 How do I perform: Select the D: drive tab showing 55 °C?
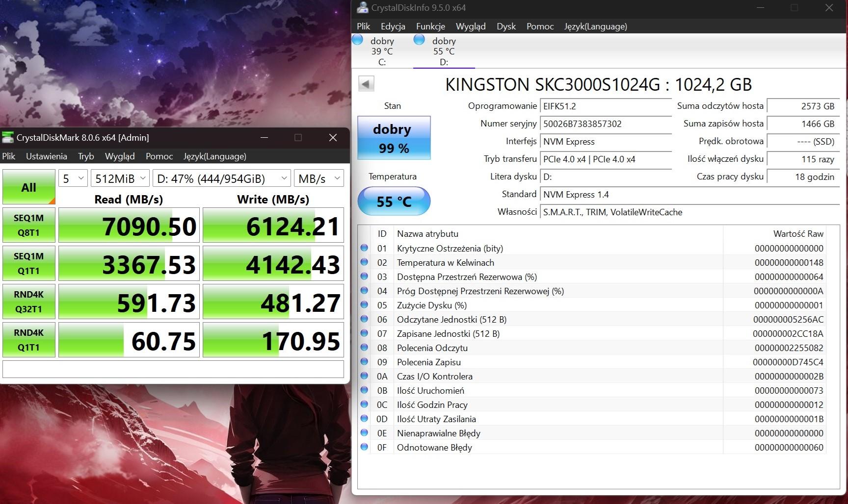pos(444,51)
